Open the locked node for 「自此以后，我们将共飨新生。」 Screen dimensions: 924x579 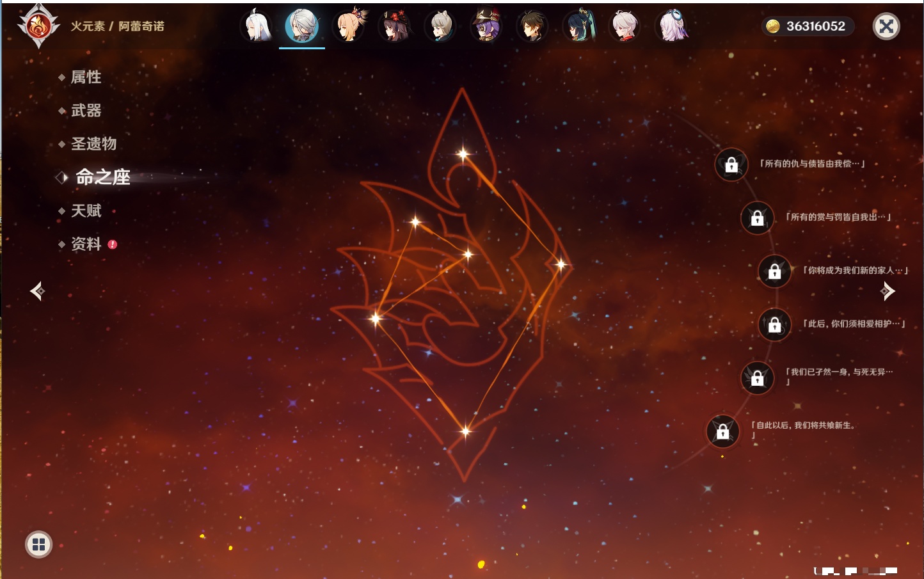(x=722, y=431)
